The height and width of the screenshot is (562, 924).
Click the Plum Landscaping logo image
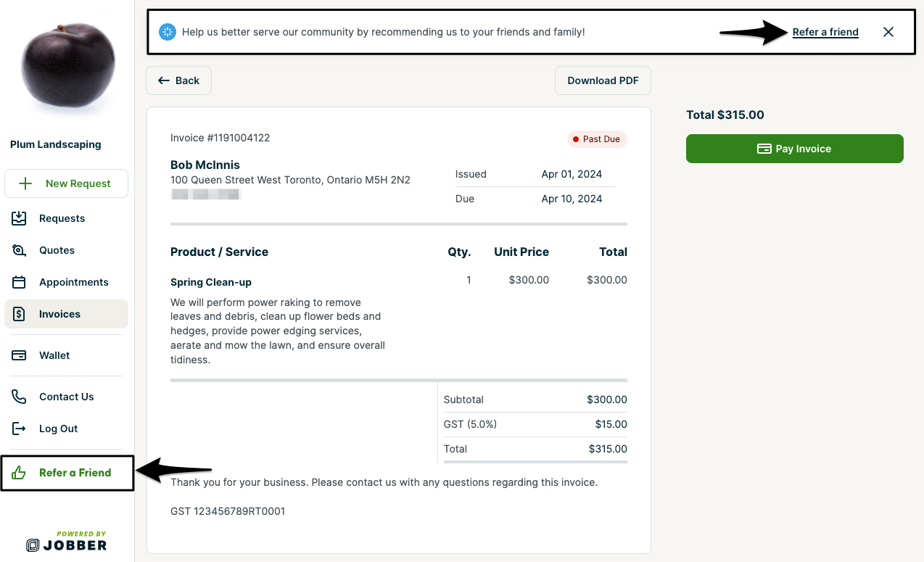[x=67, y=65]
